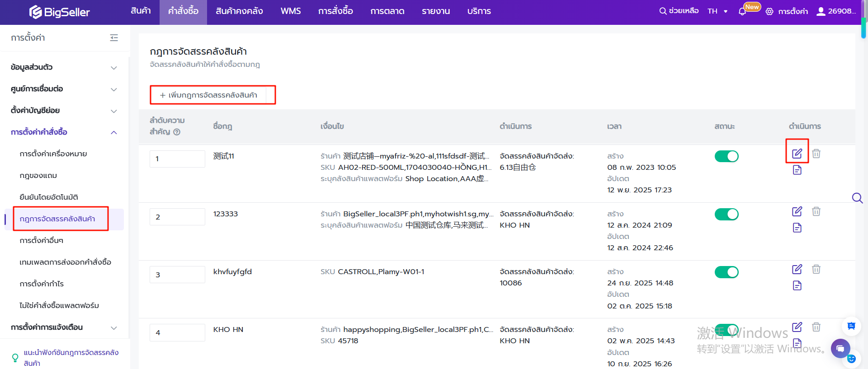This screenshot has width=868, height=369.
Task: Click the เพิ่มกฎการจัดสรรคลังสินค้า button
Action: [212, 95]
